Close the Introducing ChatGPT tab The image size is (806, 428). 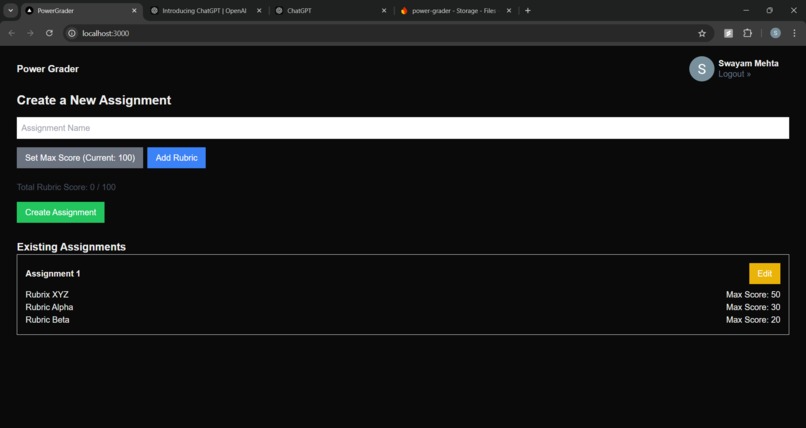259,10
